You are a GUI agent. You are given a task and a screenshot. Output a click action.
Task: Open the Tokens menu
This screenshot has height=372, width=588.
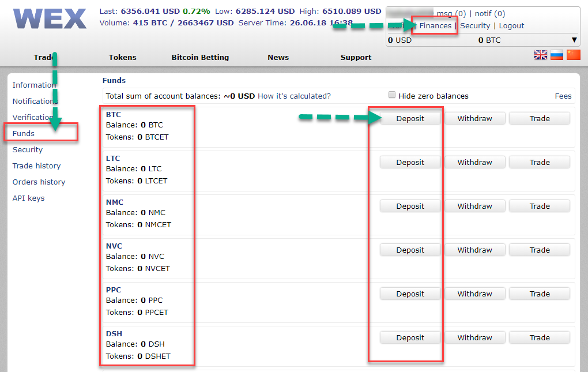coord(123,57)
